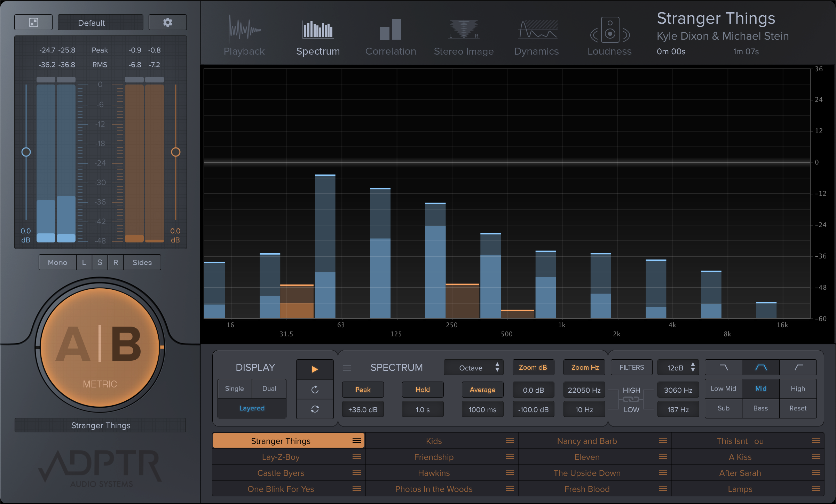Reset the filter band selection
836x504 pixels.
click(x=798, y=408)
